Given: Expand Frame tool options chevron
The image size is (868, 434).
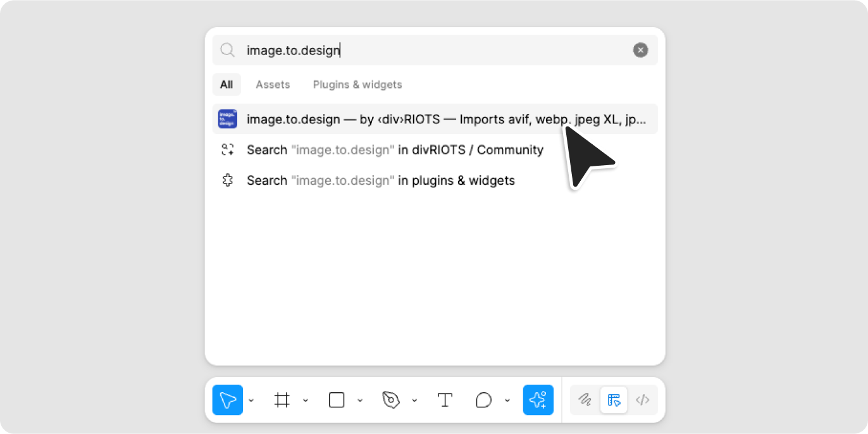Looking at the screenshot, I should tap(306, 400).
